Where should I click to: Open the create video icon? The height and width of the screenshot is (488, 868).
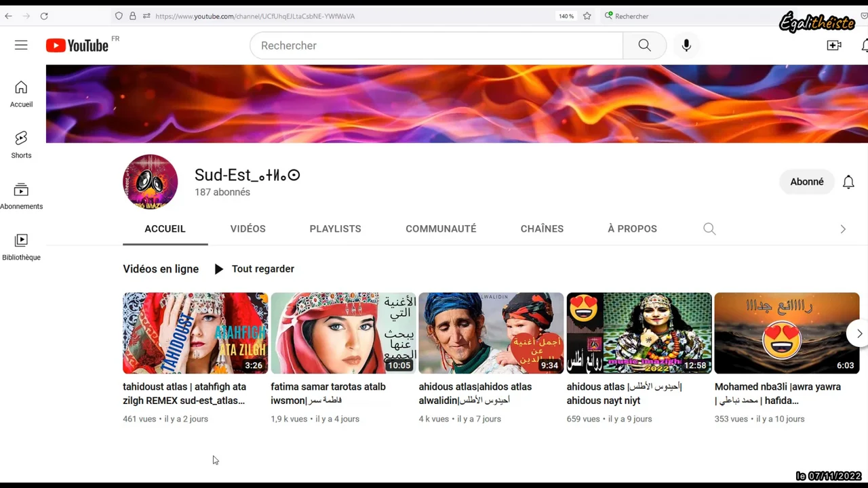coord(834,45)
